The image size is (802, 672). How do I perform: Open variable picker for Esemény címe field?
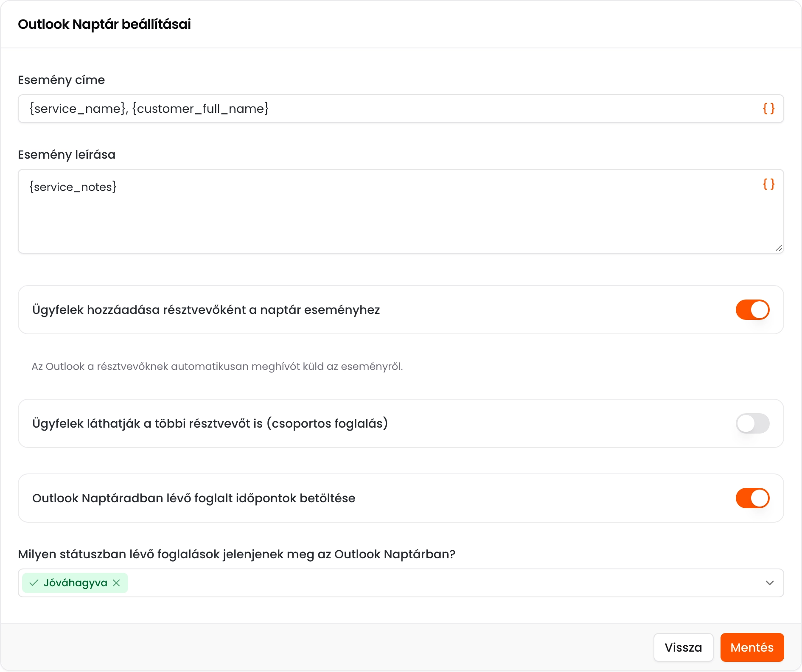tap(768, 109)
